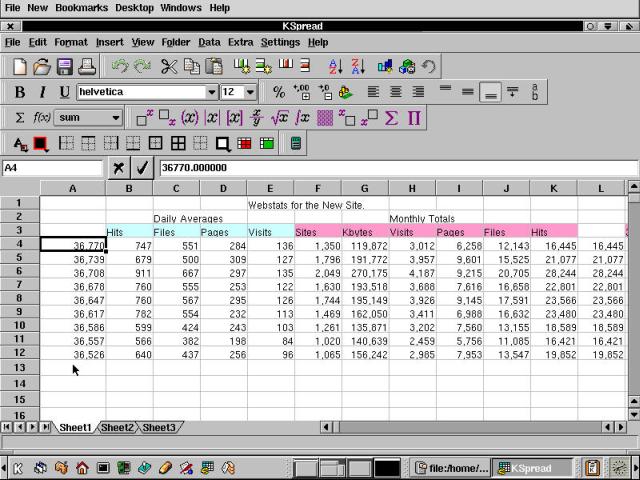Screen dimensions: 640x480
Task: Sort cells ascending A to Z
Action: [335, 67]
